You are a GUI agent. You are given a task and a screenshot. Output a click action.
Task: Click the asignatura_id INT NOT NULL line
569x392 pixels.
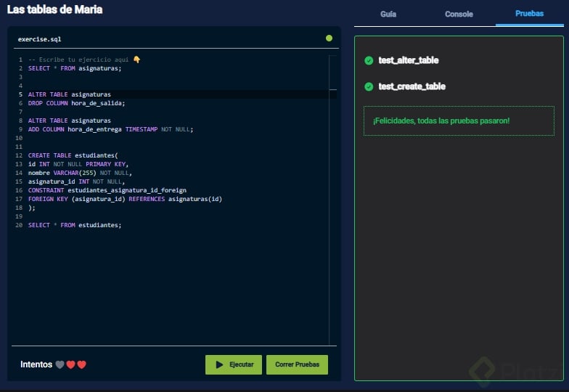(x=77, y=181)
